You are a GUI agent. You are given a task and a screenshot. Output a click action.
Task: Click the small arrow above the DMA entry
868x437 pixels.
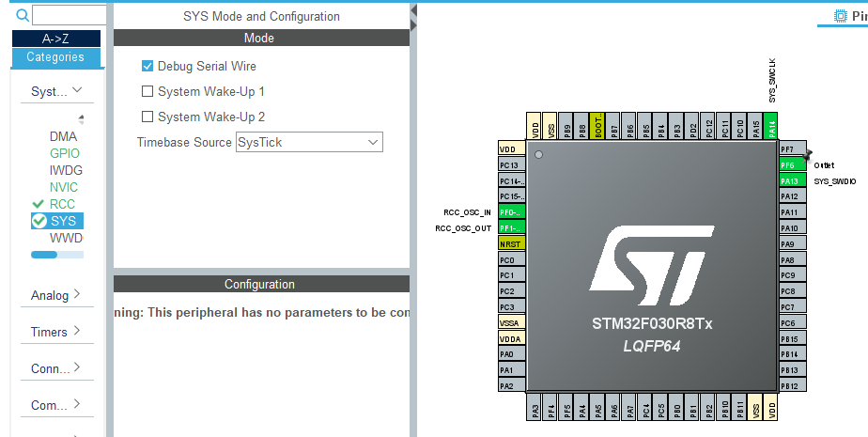81,119
